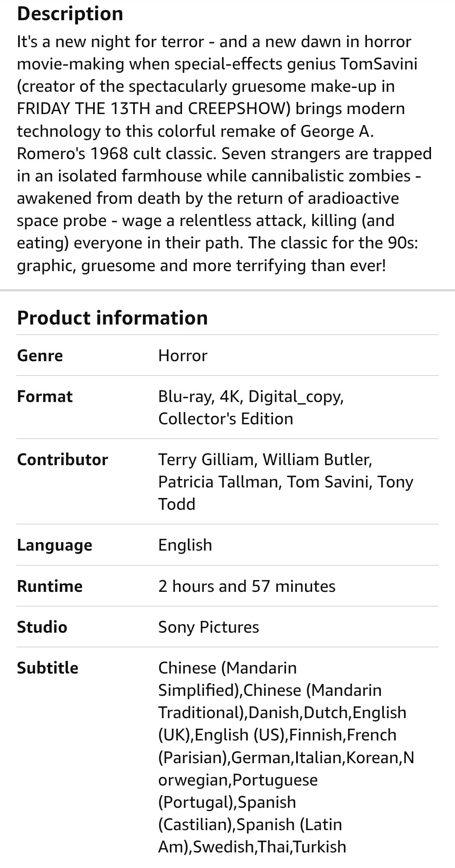Select the product description paragraph text
This screenshot has width=455, height=868.
[x=223, y=154]
